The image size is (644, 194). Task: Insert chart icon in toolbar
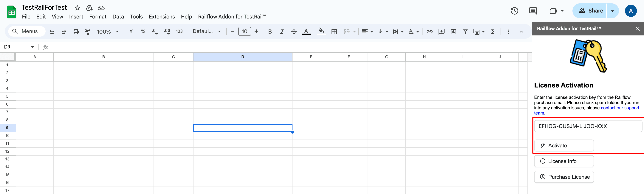(453, 32)
